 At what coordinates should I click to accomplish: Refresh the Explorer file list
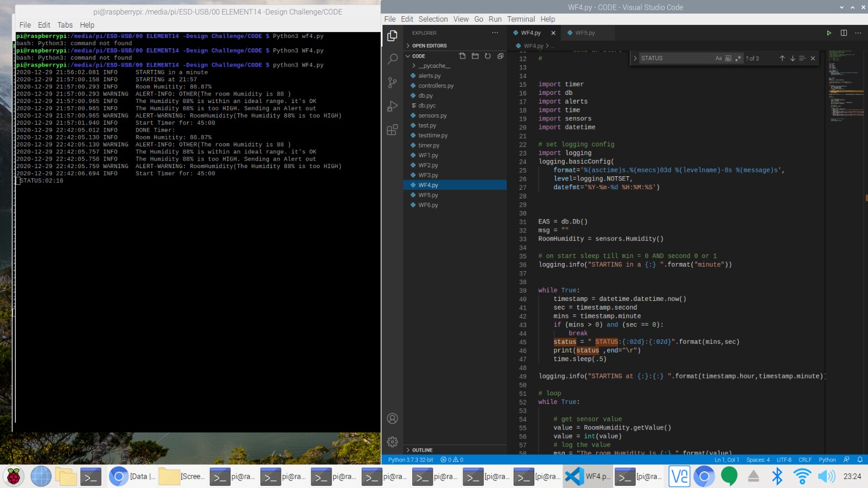coord(488,56)
